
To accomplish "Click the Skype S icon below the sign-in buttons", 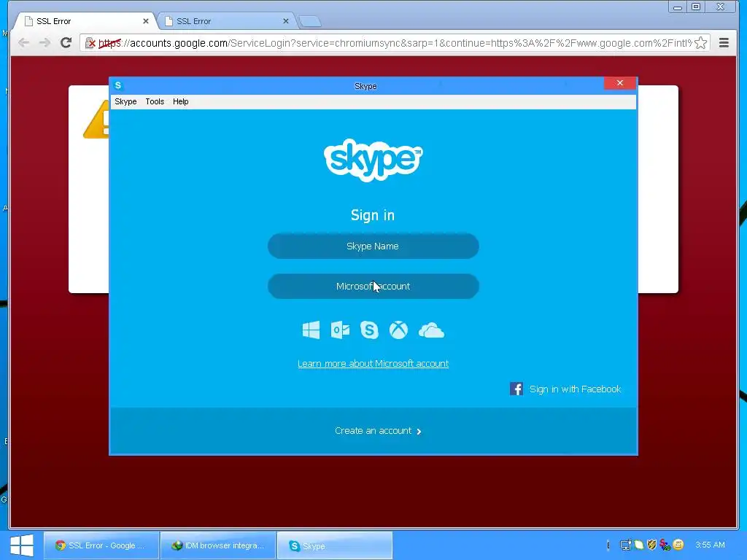I will pos(369,330).
